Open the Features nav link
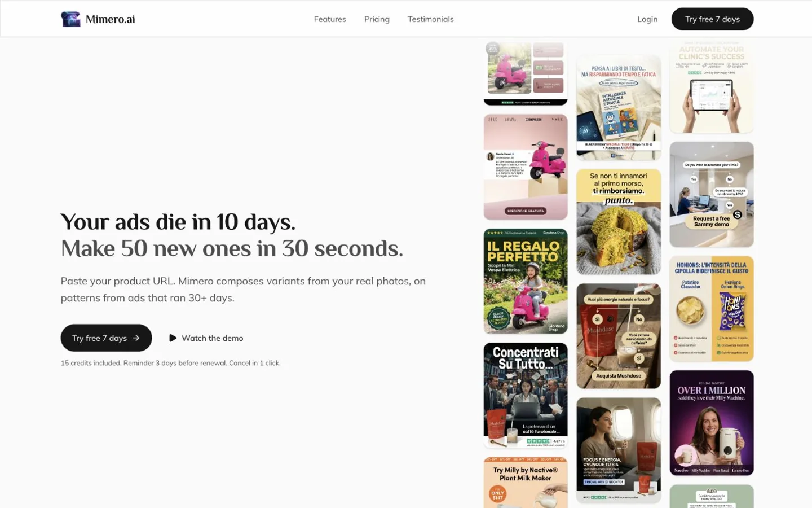 click(x=330, y=19)
